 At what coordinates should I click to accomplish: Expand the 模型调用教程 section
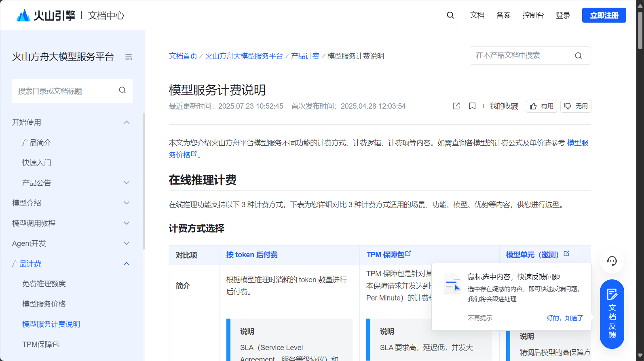127,223
